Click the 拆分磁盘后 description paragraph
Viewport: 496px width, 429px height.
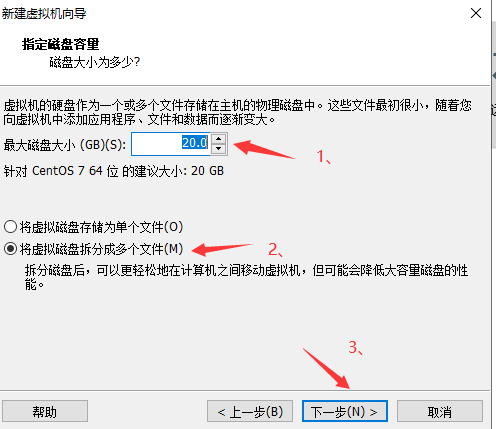click(x=246, y=277)
